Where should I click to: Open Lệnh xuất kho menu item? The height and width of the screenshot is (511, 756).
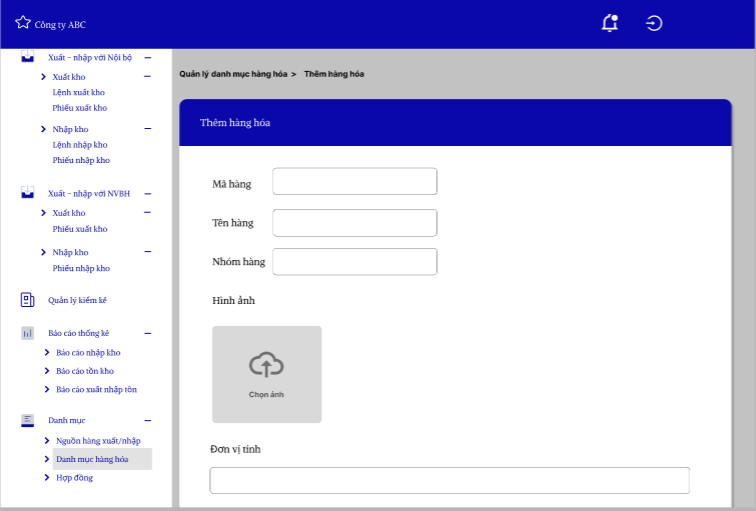[x=79, y=92]
